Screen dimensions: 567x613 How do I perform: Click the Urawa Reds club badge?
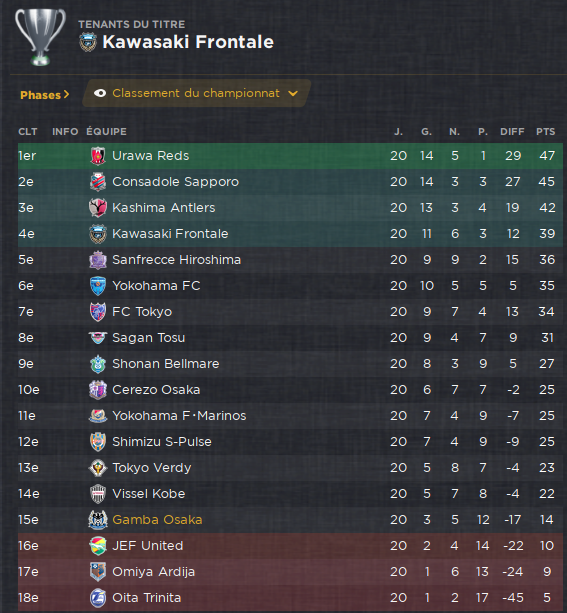[x=98, y=156]
